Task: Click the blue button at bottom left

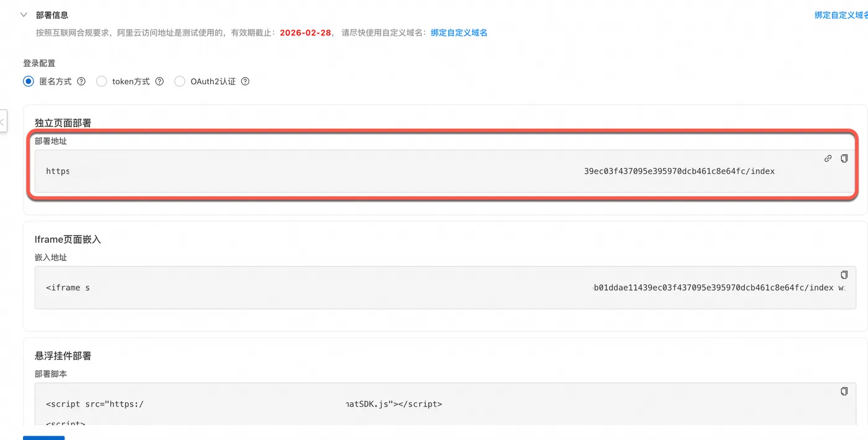Action: [x=43, y=438]
